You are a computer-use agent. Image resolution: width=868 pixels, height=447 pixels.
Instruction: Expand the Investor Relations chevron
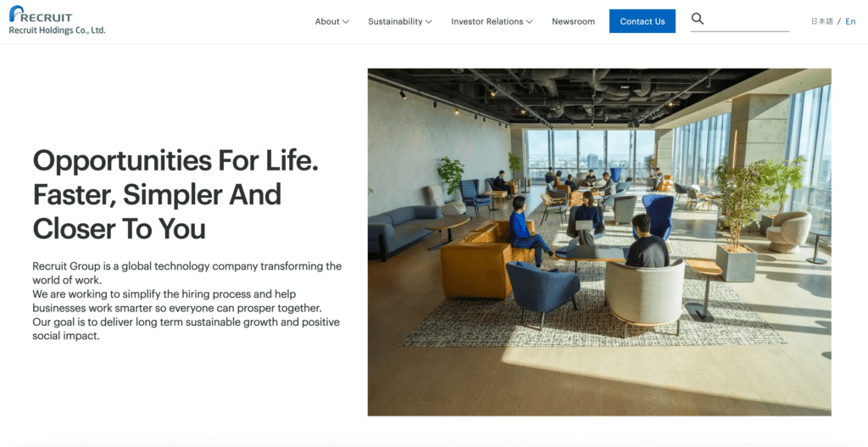point(529,21)
